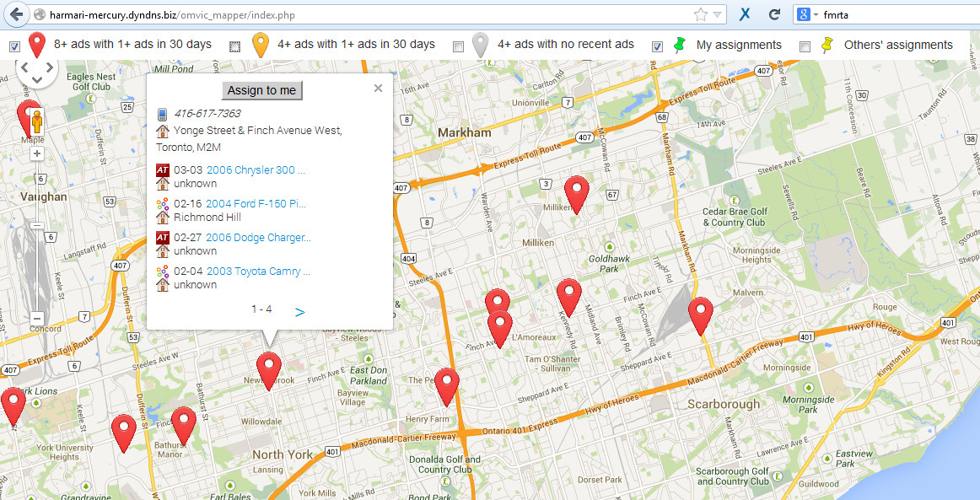This screenshot has height=500, width=980.
Task: Click the North York label on map
Action: pos(283,455)
